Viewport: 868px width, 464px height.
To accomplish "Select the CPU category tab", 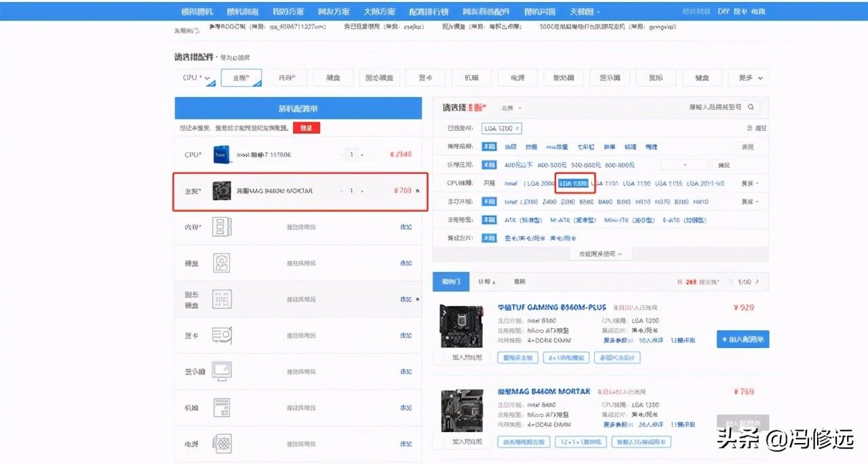I will tap(197, 78).
